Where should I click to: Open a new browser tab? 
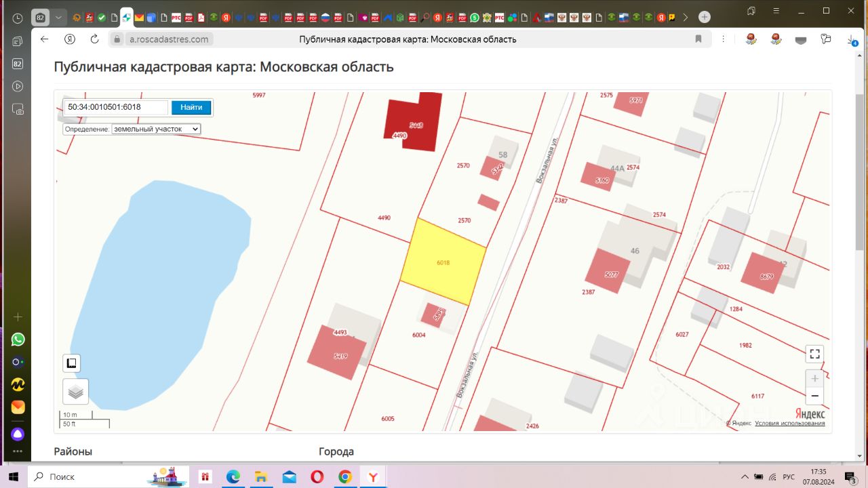click(x=705, y=17)
